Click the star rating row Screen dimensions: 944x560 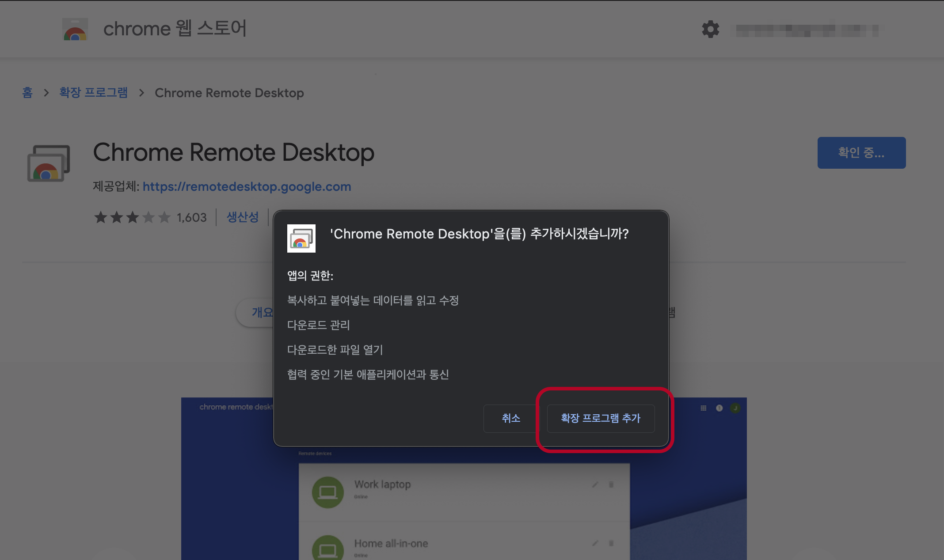[132, 217]
